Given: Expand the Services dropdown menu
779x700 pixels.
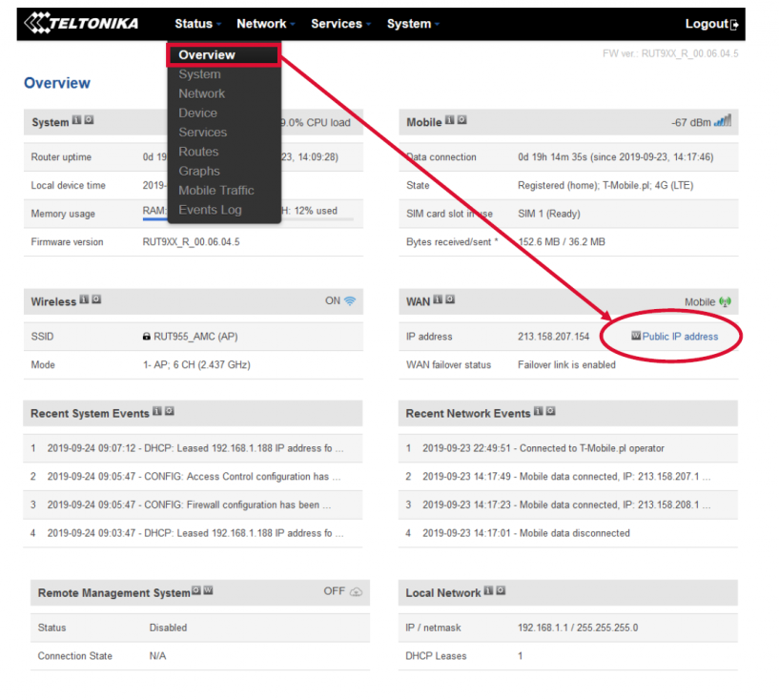Looking at the screenshot, I should coord(340,23).
